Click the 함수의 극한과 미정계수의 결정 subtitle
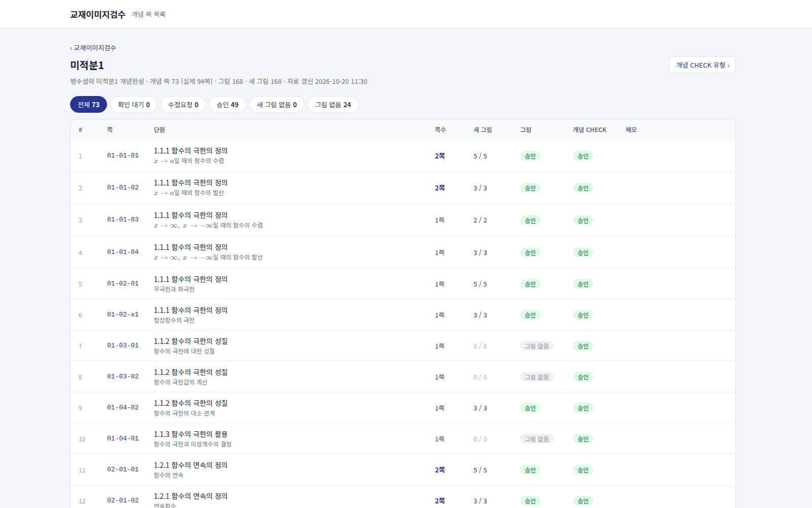 (192, 444)
